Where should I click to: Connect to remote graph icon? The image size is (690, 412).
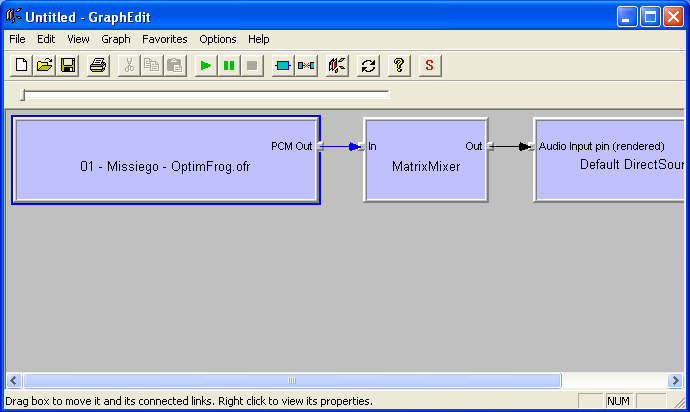click(337, 66)
